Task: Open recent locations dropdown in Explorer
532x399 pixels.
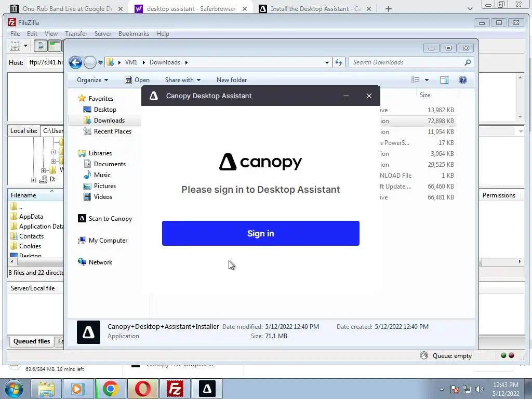Action: (x=100, y=63)
